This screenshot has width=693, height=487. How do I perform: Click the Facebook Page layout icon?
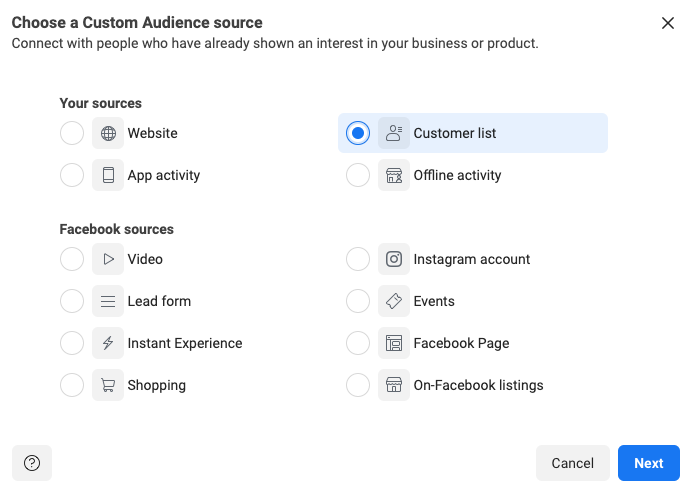[x=394, y=343]
